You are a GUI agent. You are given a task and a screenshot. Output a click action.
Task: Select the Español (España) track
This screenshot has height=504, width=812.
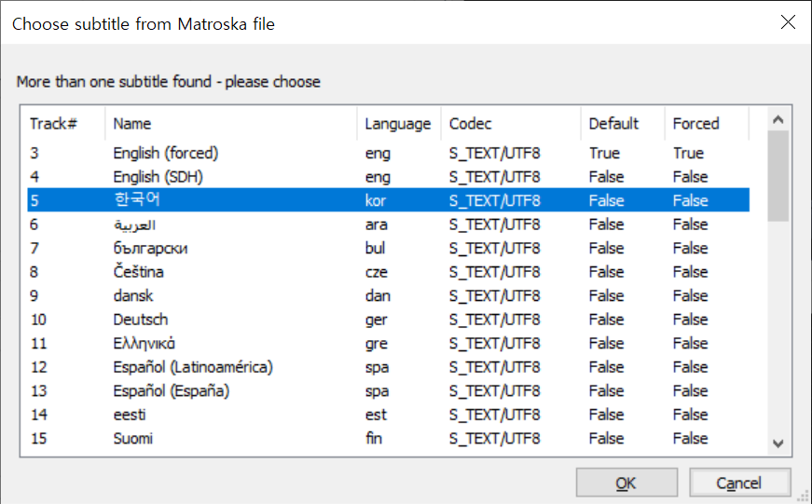[389, 390]
